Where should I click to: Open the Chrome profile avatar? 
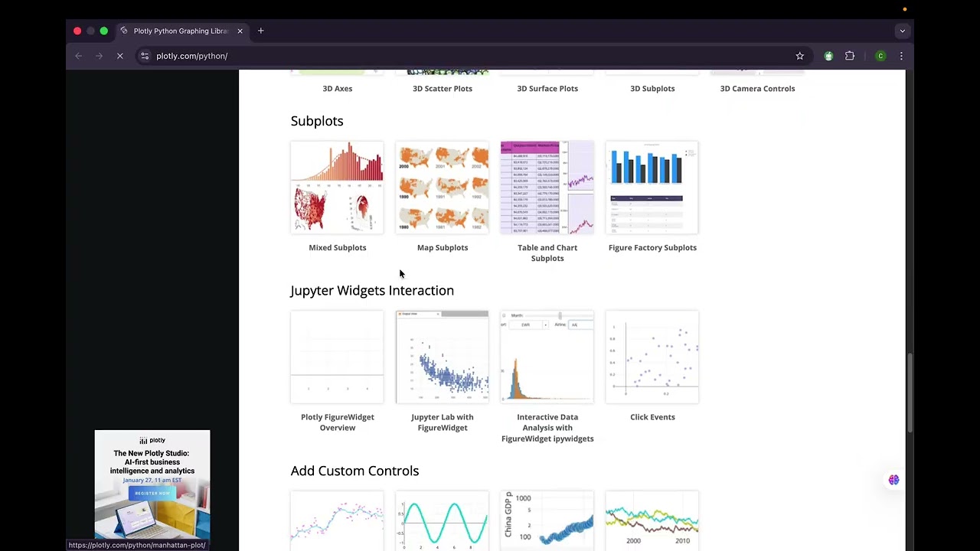(x=880, y=56)
